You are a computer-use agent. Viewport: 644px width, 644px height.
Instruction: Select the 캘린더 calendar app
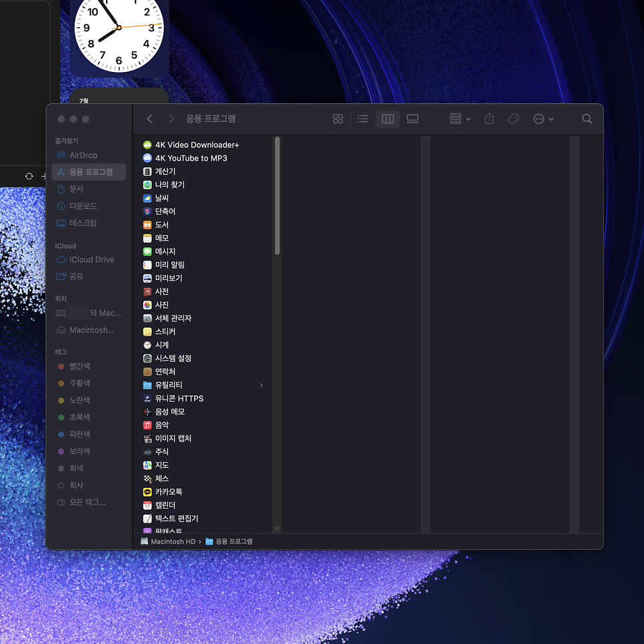coord(203,505)
